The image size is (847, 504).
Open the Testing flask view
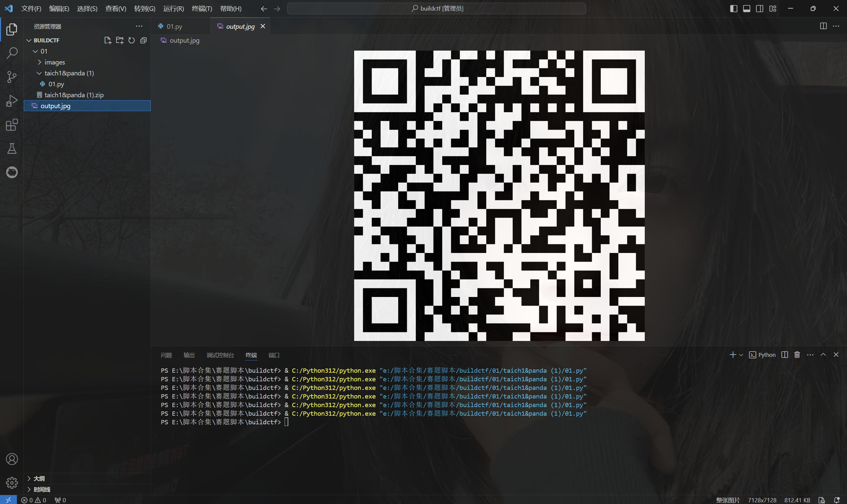point(12,148)
